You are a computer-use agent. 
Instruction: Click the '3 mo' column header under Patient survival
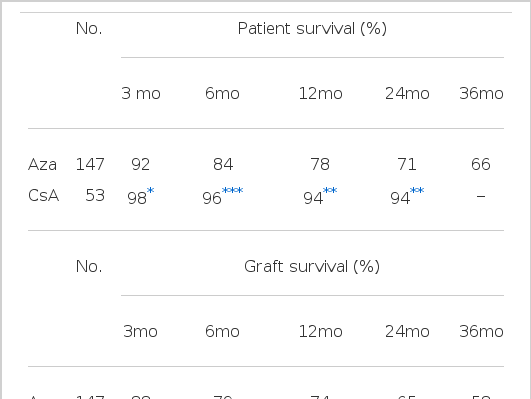tap(141, 93)
